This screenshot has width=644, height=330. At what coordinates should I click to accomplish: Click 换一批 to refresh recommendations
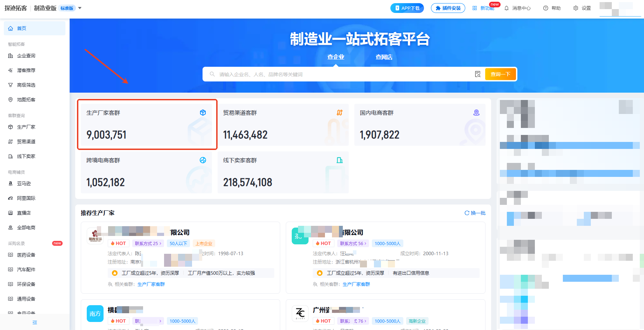475,213
